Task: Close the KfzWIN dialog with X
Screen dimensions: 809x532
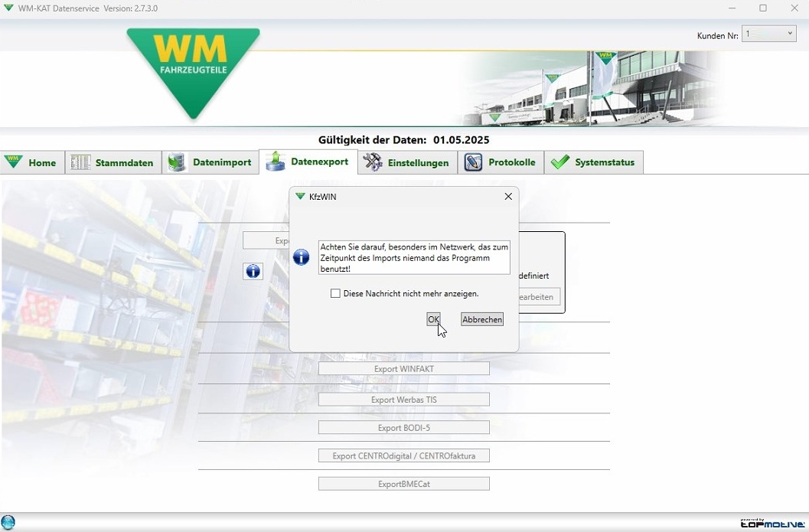Action: coord(508,197)
